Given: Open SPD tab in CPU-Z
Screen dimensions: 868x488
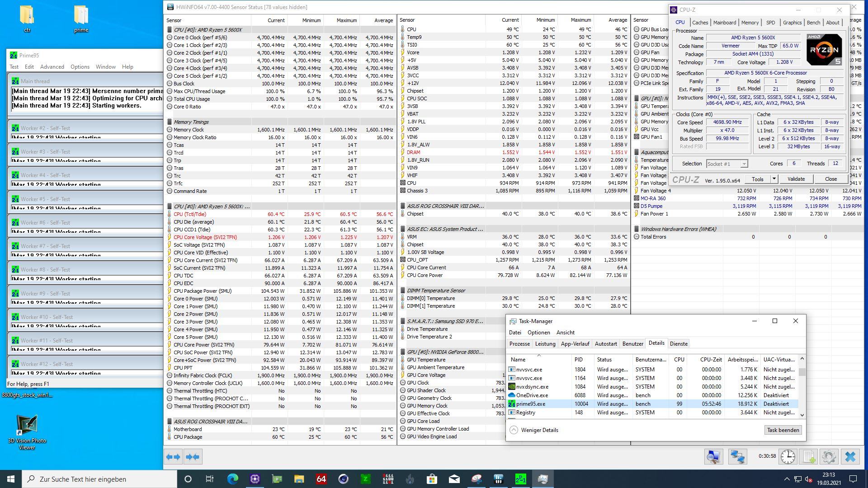Looking at the screenshot, I should pos(770,23).
